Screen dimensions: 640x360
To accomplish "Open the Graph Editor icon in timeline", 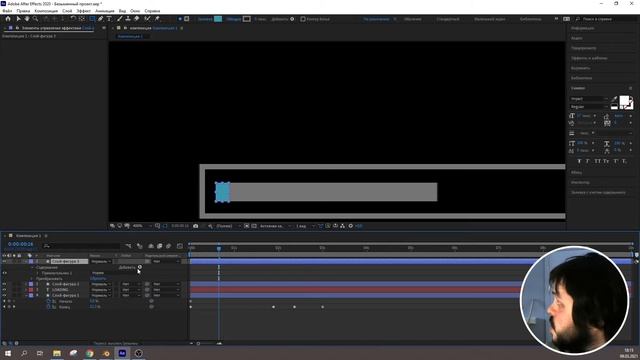I will (180, 246).
